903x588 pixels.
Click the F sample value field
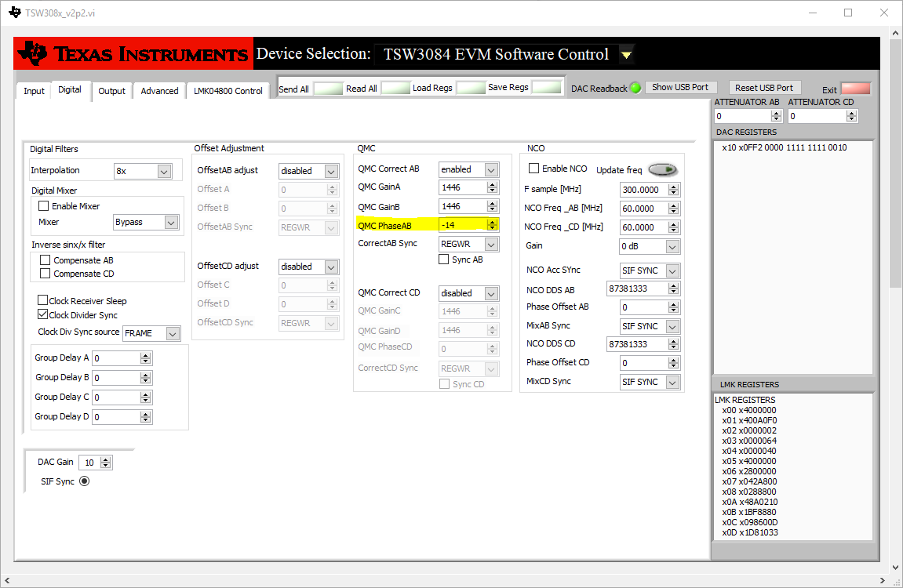644,190
